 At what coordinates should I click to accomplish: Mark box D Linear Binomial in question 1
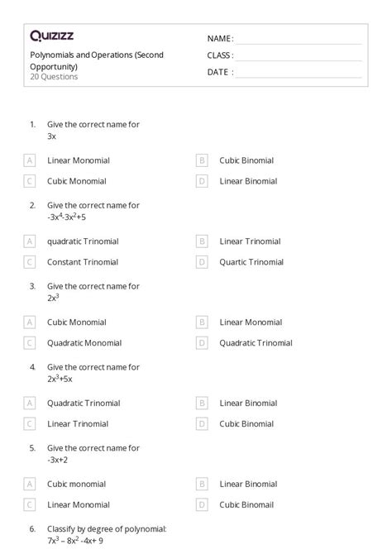(x=202, y=181)
